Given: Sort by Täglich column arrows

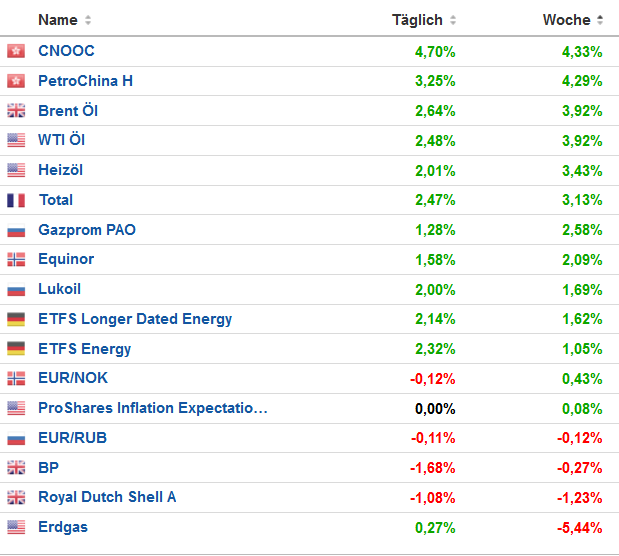Looking at the screenshot, I should pyautogui.click(x=453, y=20).
